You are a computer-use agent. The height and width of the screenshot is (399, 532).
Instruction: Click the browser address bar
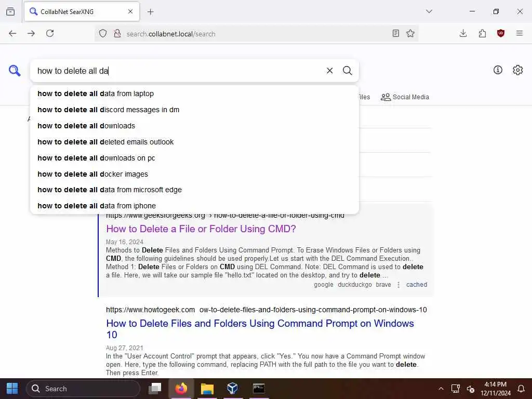click(256, 34)
